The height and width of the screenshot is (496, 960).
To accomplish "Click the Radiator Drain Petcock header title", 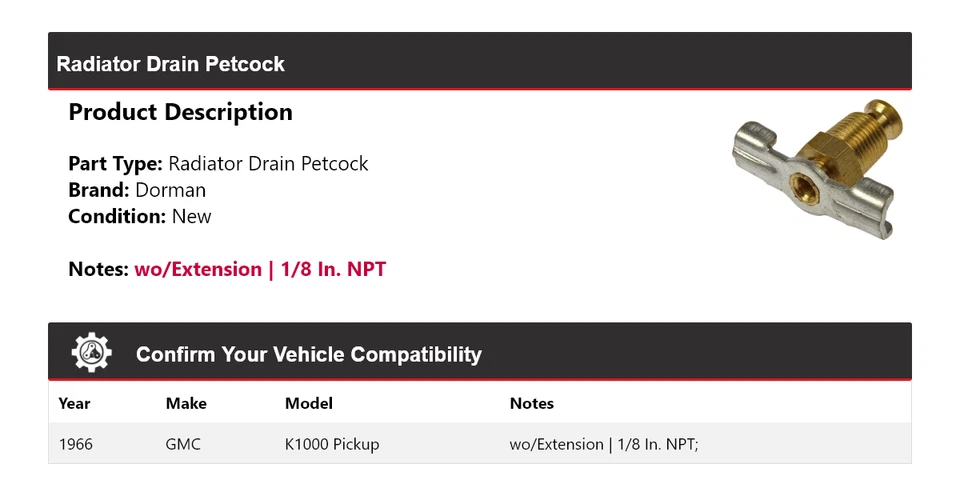I will [171, 64].
